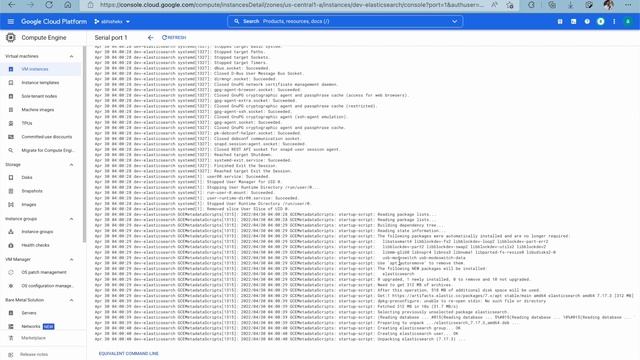Click the OS configuration management icon
The image size is (640, 360).
[x=11, y=286]
